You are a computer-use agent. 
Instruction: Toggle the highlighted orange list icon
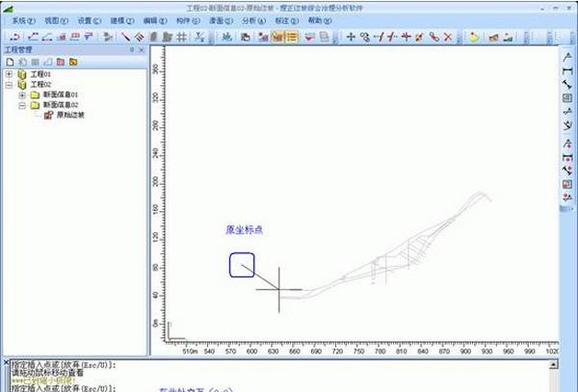(x=292, y=37)
